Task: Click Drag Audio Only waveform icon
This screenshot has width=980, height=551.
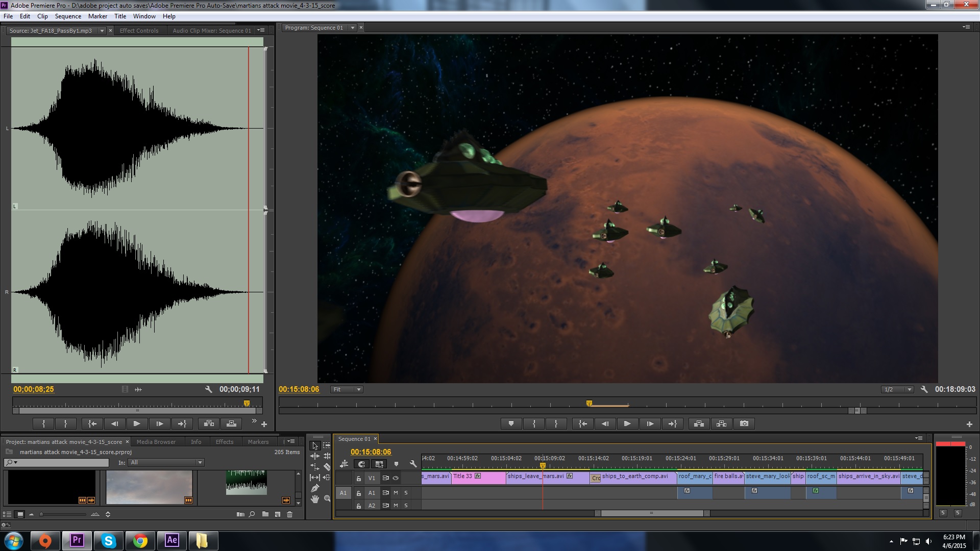Action: pyautogui.click(x=138, y=389)
